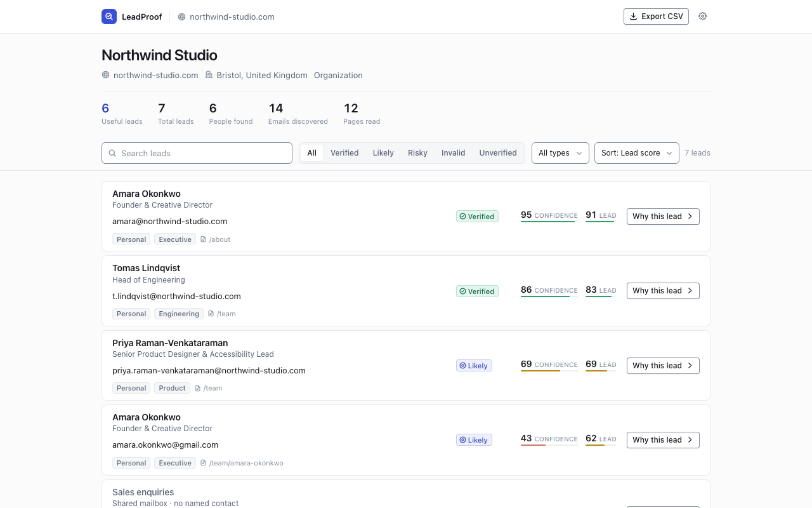Viewport: 812px width, 508px height.
Task: Filter leads by Verified
Action: point(344,153)
